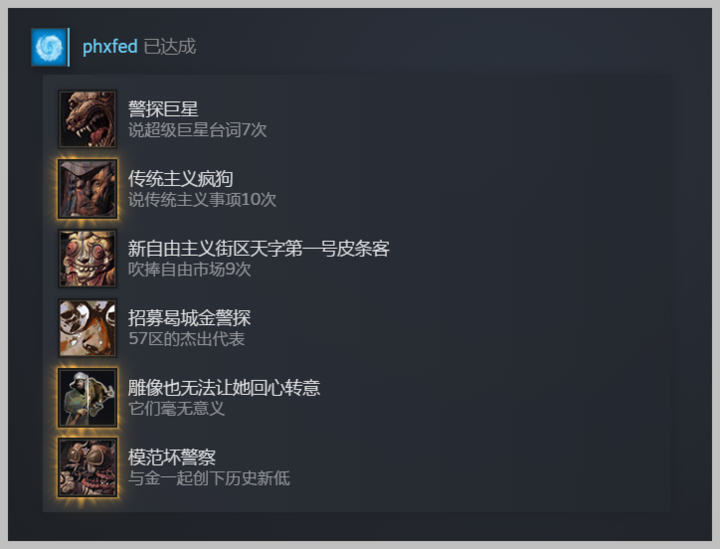
Task: Click the 警探巨星 snarling beast achievement icon
Action: (x=87, y=119)
